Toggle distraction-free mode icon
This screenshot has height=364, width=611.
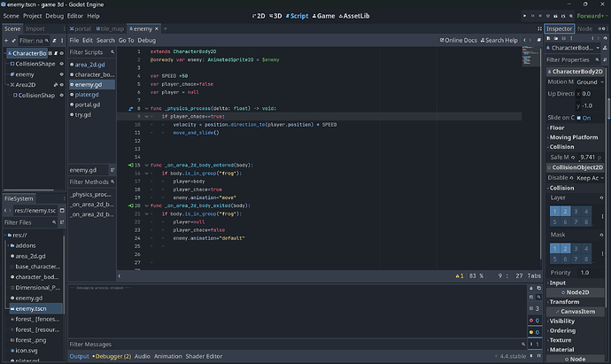[x=539, y=29]
